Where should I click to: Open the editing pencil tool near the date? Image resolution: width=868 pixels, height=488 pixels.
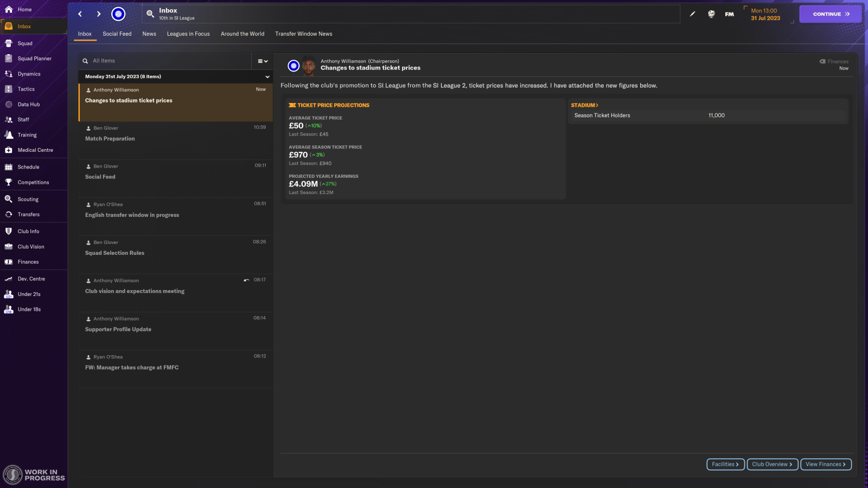(x=693, y=14)
